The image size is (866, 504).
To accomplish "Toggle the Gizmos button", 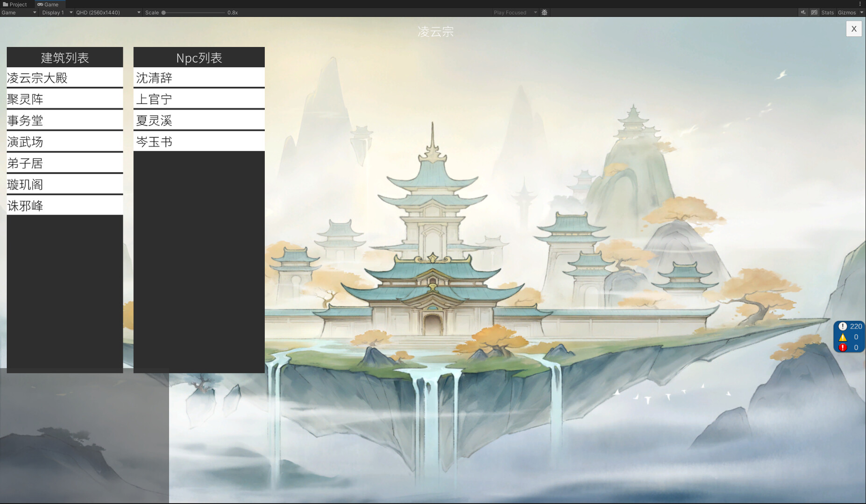I will click(x=846, y=13).
